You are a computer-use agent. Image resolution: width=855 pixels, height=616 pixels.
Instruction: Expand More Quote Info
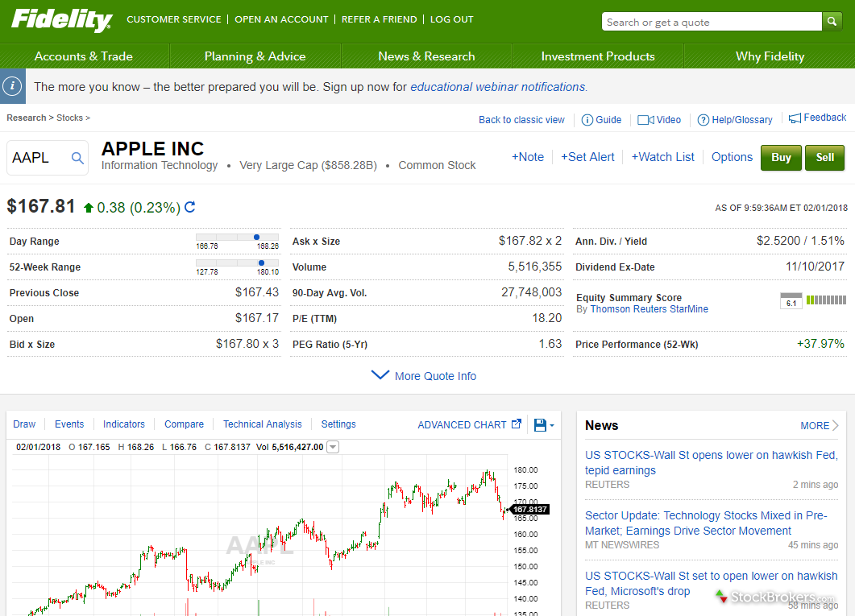coord(424,376)
